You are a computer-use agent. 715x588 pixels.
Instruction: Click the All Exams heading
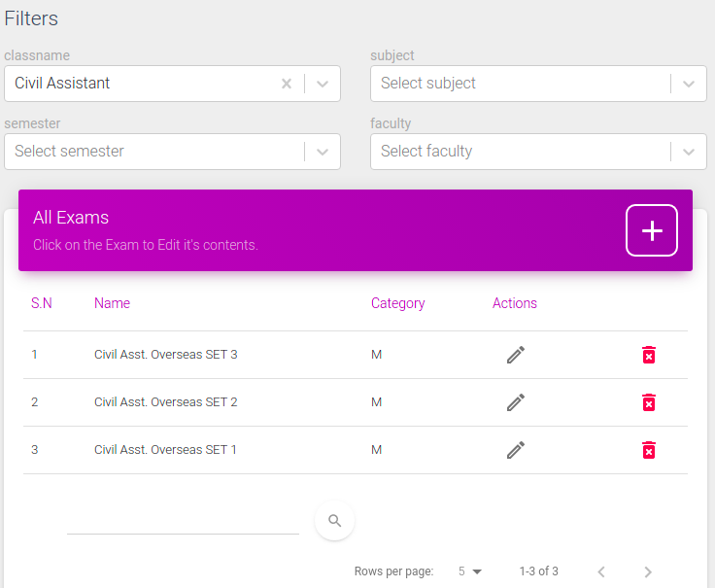coord(71,218)
